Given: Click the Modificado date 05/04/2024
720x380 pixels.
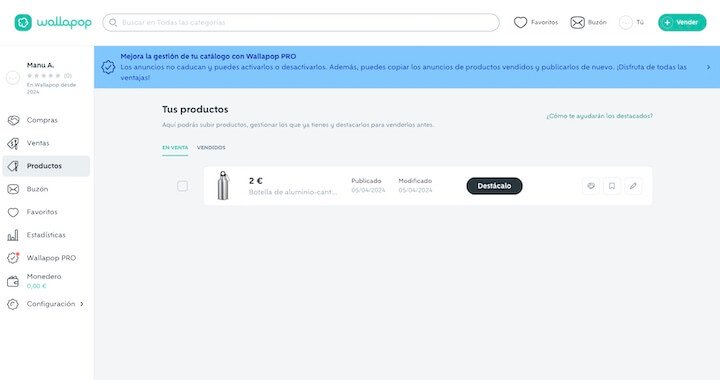Looking at the screenshot, I should click(x=415, y=190).
